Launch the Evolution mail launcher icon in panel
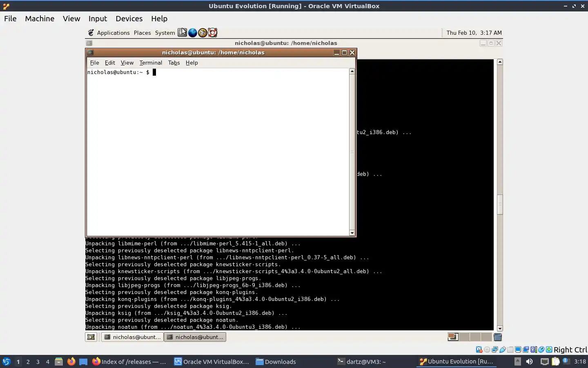Image resolution: width=588 pixels, height=368 pixels. pyautogui.click(x=203, y=33)
